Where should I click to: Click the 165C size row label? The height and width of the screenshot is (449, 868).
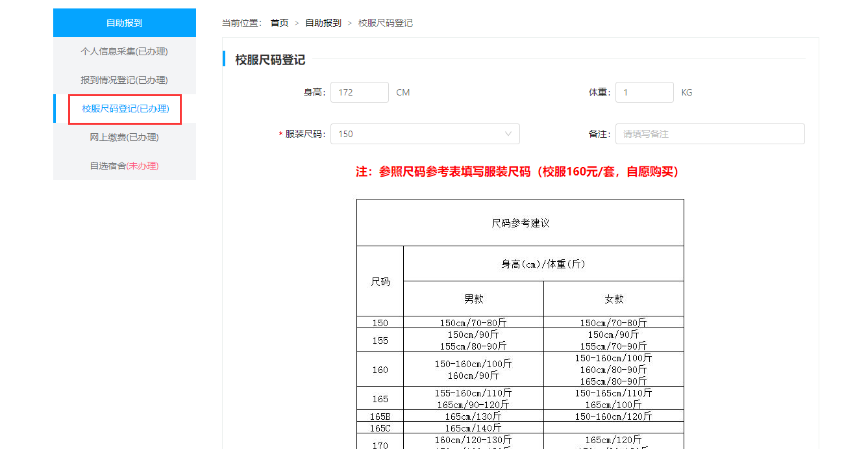click(380, 428)
